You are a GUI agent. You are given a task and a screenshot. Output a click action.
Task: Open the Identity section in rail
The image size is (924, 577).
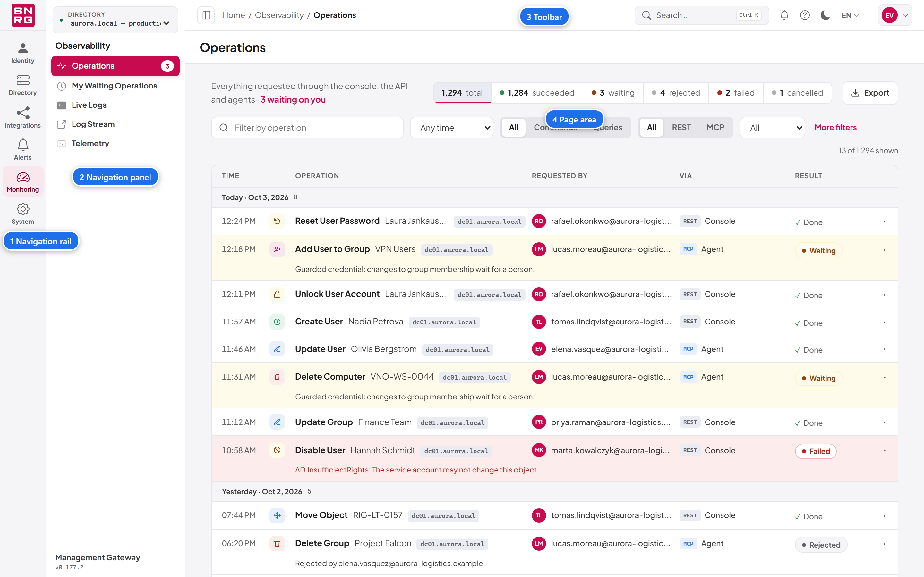point(22,53)
